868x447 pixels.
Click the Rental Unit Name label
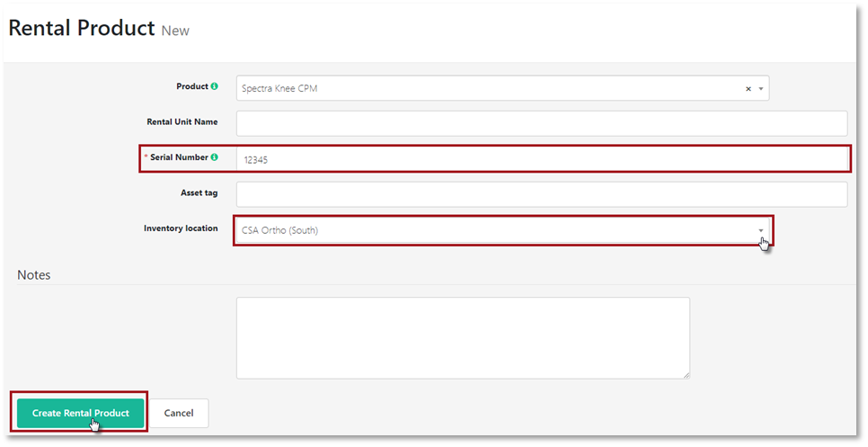(x=182, y=121)
